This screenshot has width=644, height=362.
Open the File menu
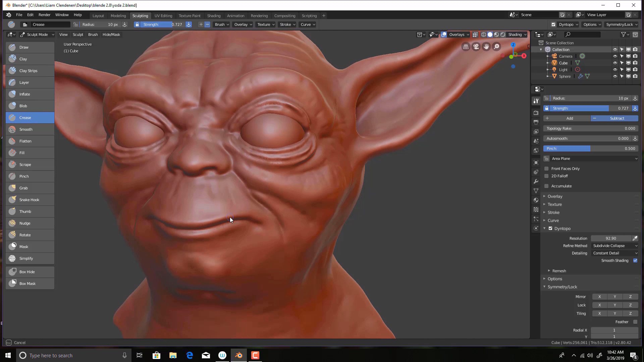pos(19,15)
